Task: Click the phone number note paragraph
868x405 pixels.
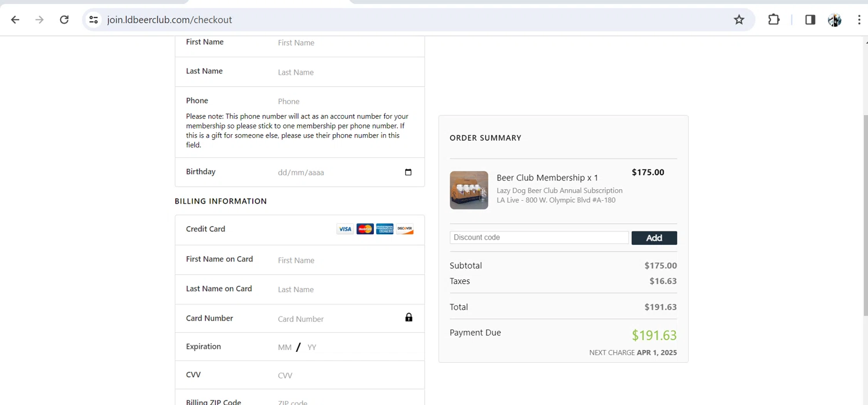Action: [x=297, y=131]
